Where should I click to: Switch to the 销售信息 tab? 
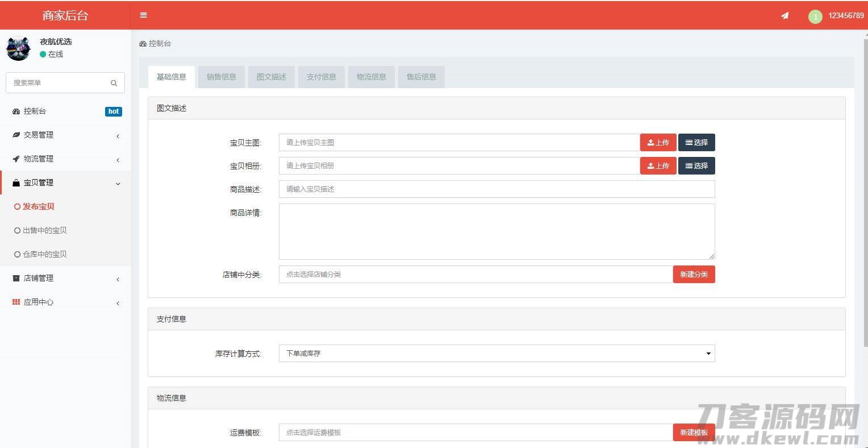click(221, 77)
